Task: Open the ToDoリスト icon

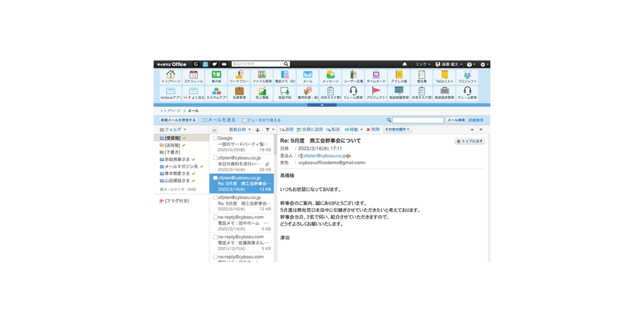Action: 444,77
